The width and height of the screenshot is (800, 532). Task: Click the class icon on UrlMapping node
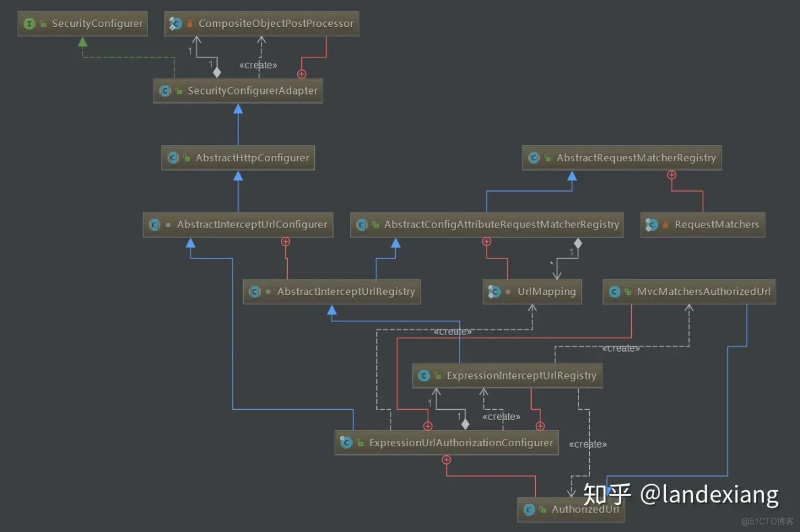[x=495, y=292]
